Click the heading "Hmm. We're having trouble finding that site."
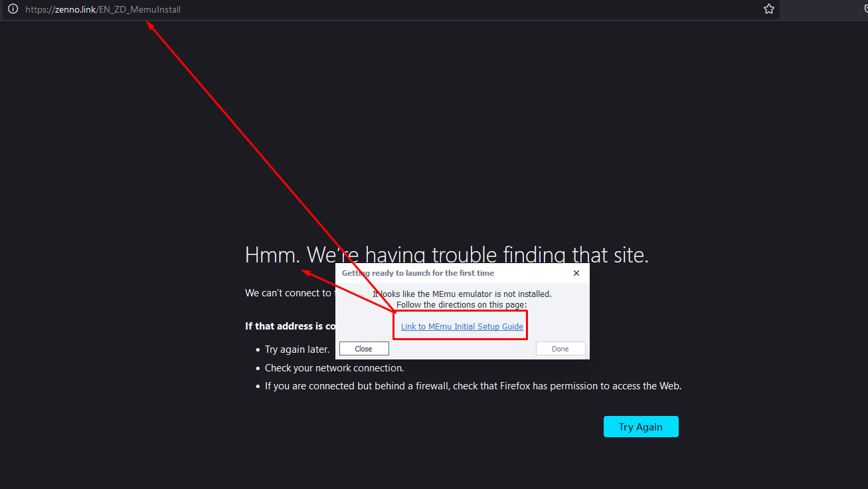Viewport: 868px width, 489px height. click(x=447, y=254)
